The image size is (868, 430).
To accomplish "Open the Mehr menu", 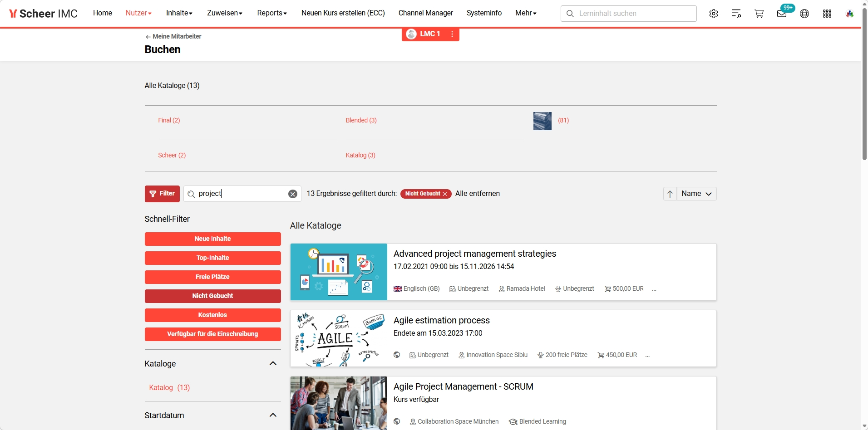I will pos(526,13).
